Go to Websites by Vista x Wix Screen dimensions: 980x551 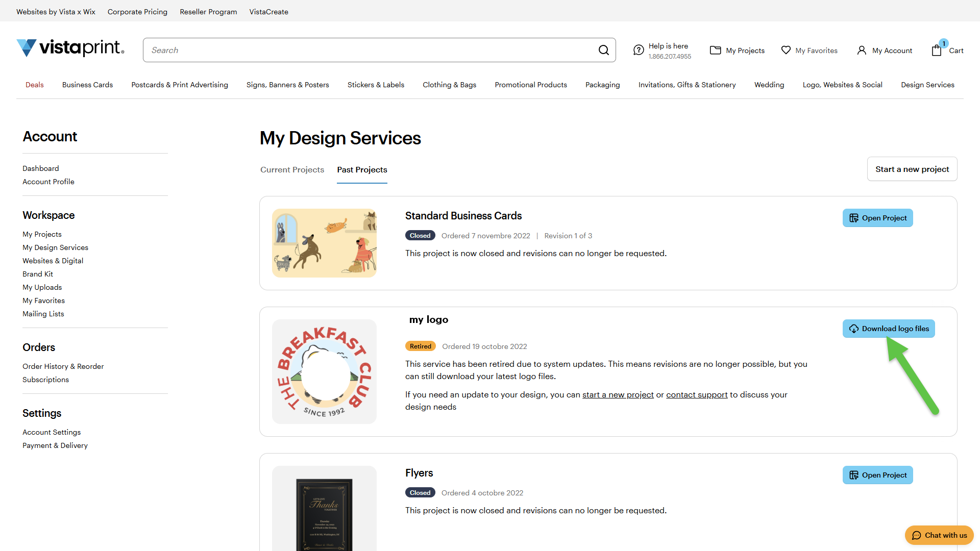[56, 12]
